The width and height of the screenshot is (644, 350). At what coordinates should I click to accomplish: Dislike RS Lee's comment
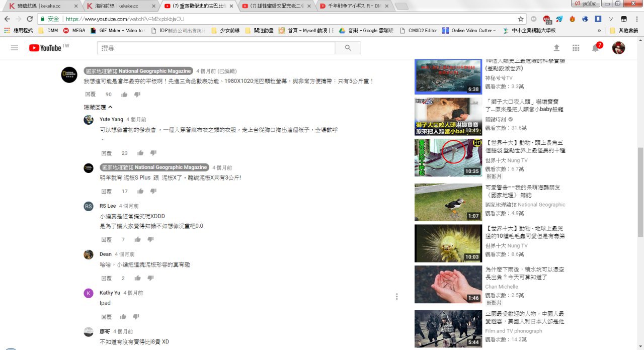point(150,240)
